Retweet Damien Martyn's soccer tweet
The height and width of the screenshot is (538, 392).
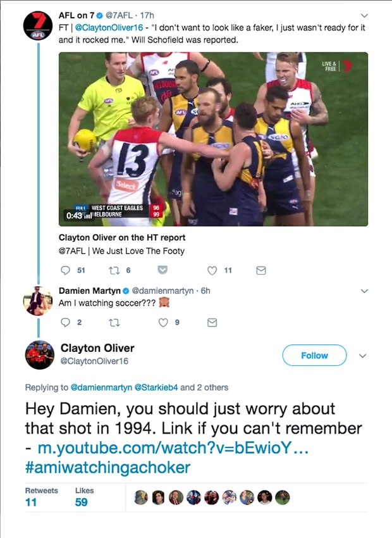[114, 323]
